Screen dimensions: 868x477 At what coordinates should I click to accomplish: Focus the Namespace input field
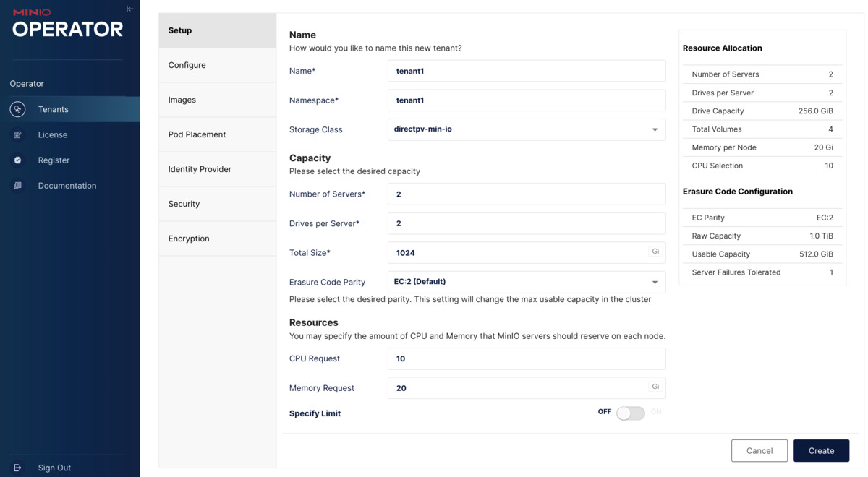(527, 100)
